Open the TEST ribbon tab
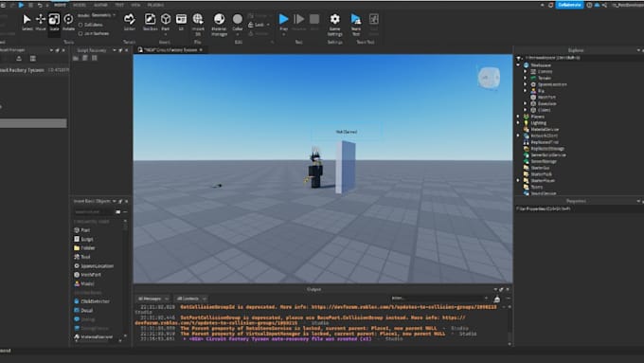Image resolution: width=644 pixels, height=363 pixels. pos(119,5)
